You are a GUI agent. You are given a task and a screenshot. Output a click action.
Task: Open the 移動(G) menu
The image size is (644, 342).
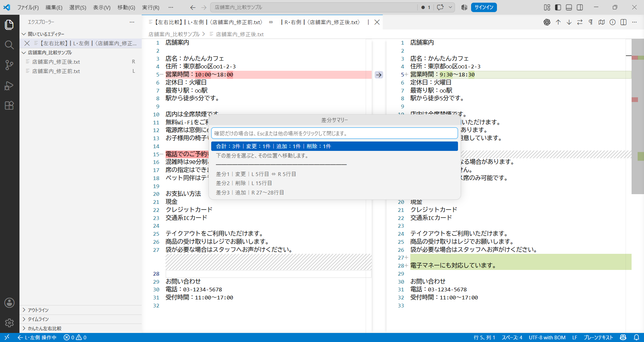[x=126, y=7]
